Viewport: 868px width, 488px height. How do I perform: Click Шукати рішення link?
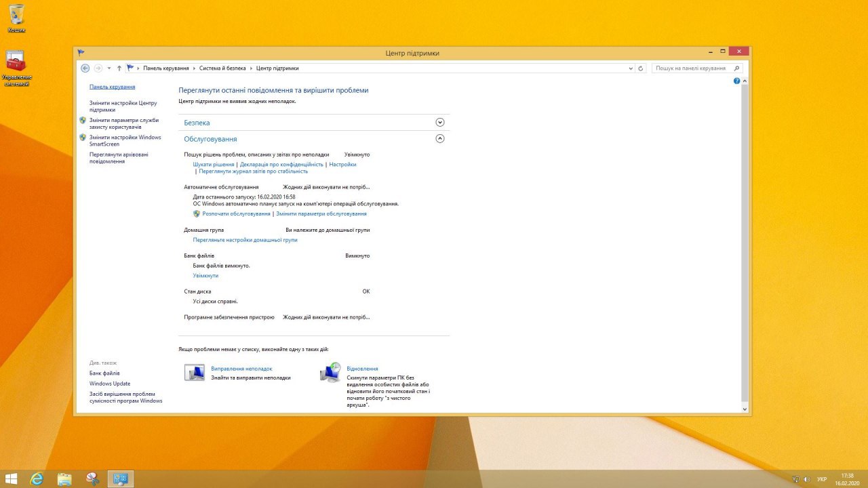(214, 164)
